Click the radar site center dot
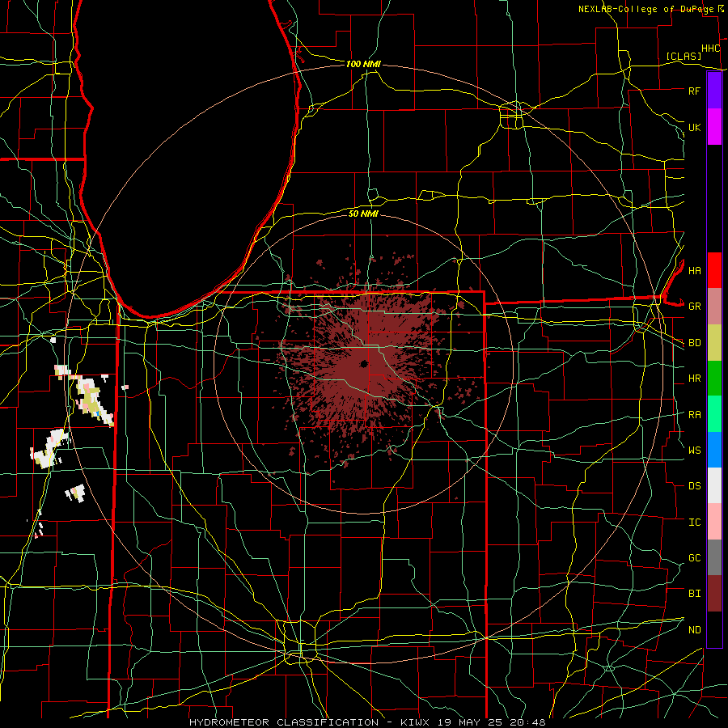Viewport: 728px width, 728px height. coord(363,363)
